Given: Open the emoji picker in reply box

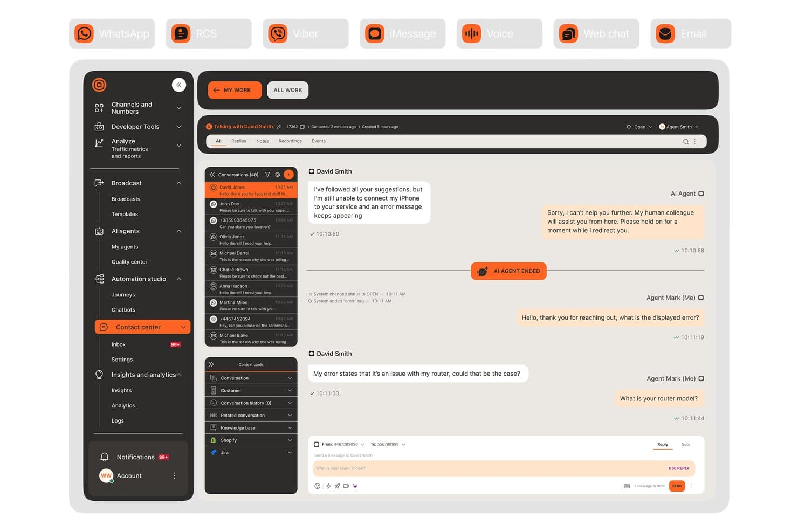Looking at the screenshot, I should point(318,486).
